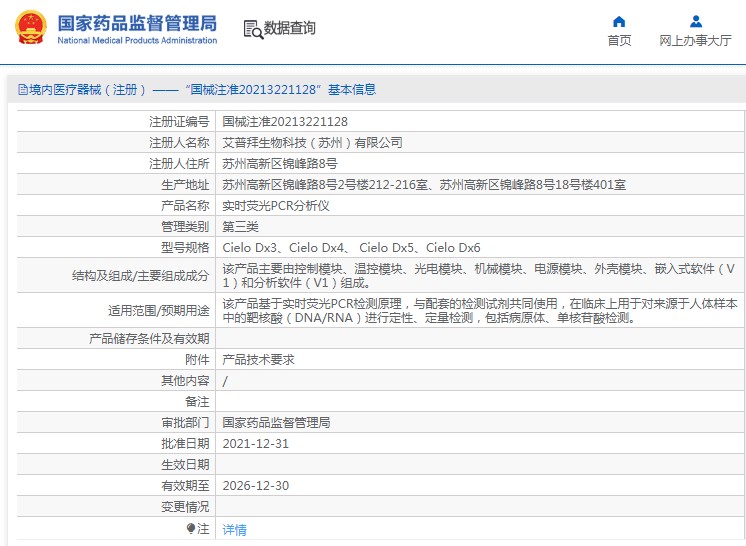The width and height of the screenshot is (746, 546).
Task: Click National Medical Products Administration subtitle
Action: pos(137,40)
